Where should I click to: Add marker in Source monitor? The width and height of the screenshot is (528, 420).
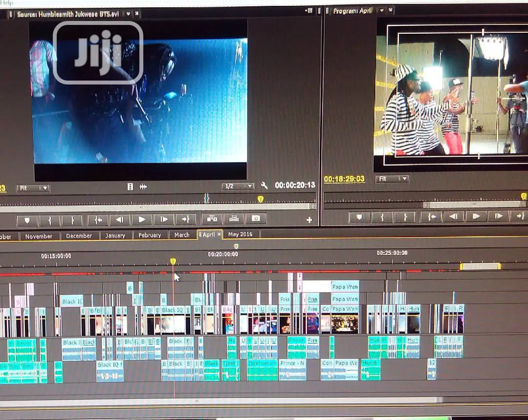[x=27, y=220]
